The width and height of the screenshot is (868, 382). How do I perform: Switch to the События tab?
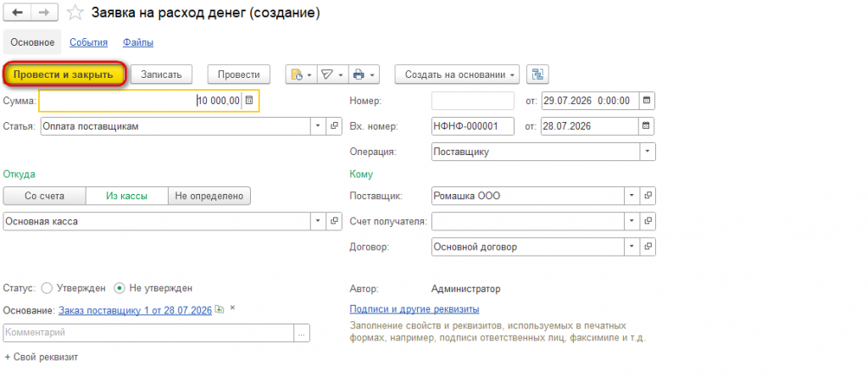tap(88, 42)
